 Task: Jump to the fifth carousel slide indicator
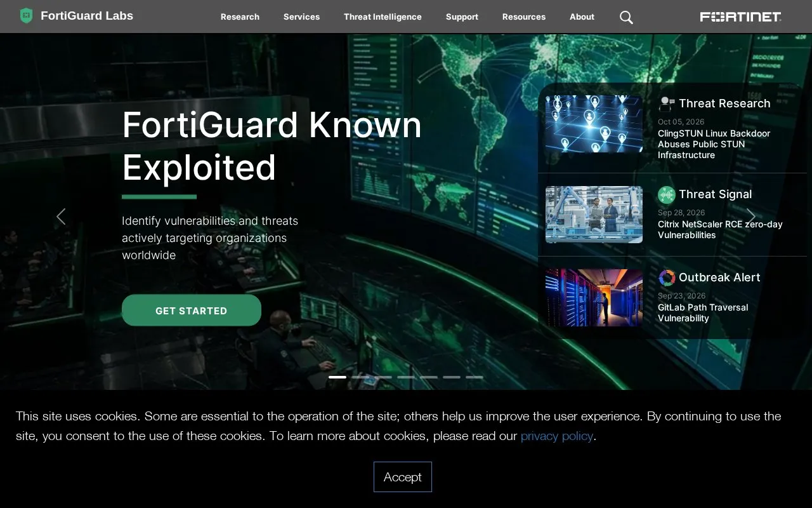(x=429, y=377)
